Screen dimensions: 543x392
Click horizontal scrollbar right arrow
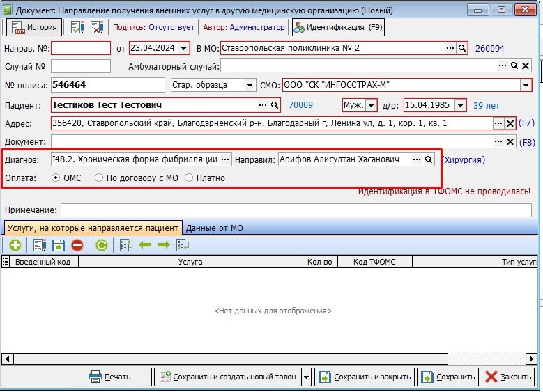531,359
